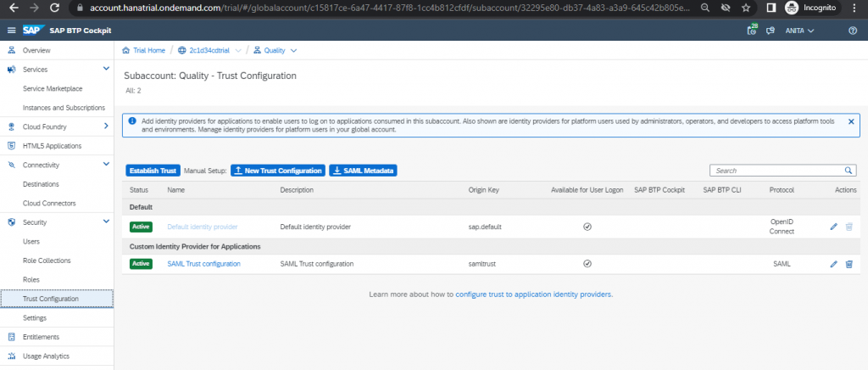Collapse the Connectivity section
The height and width of the screenshot is (370, 868).
[x=106, y=165]
